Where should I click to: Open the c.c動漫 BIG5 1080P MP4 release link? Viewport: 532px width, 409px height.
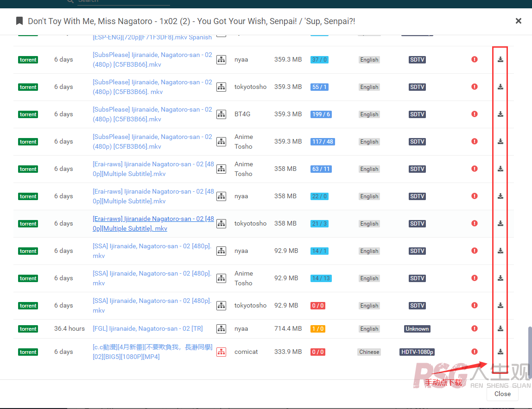(x=152, y=352)
